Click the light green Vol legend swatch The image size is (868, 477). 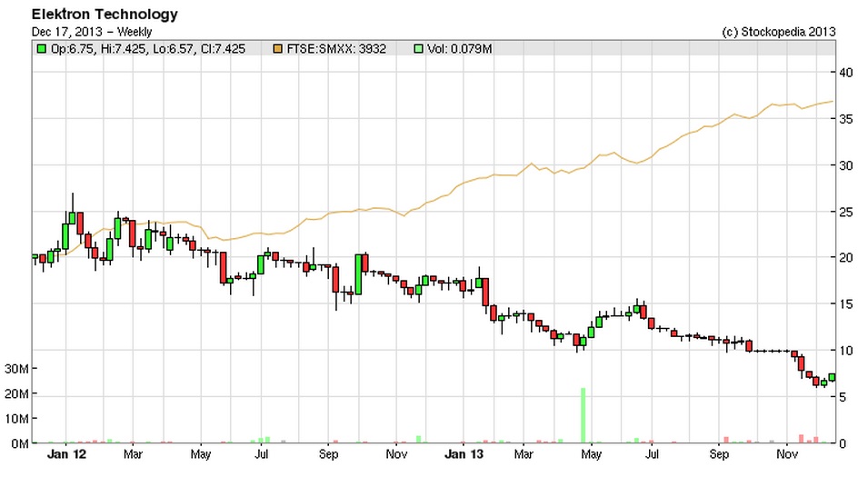pos(418,49)
